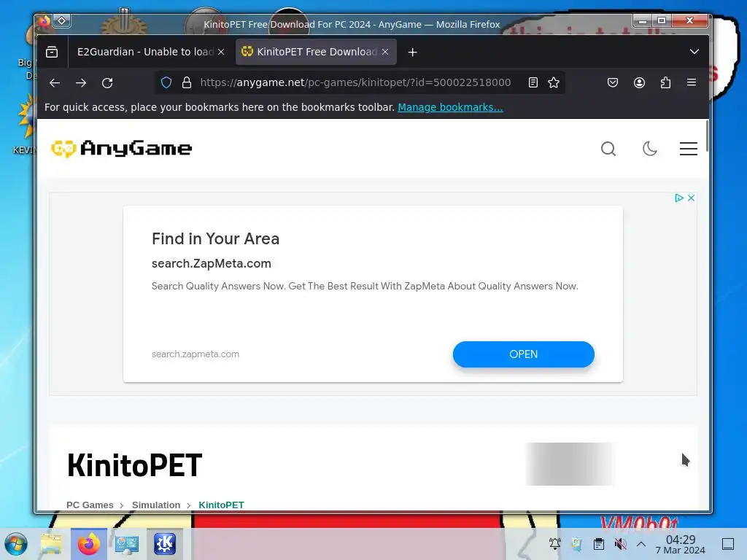Close the E2Guardian tab

(221, 52)
